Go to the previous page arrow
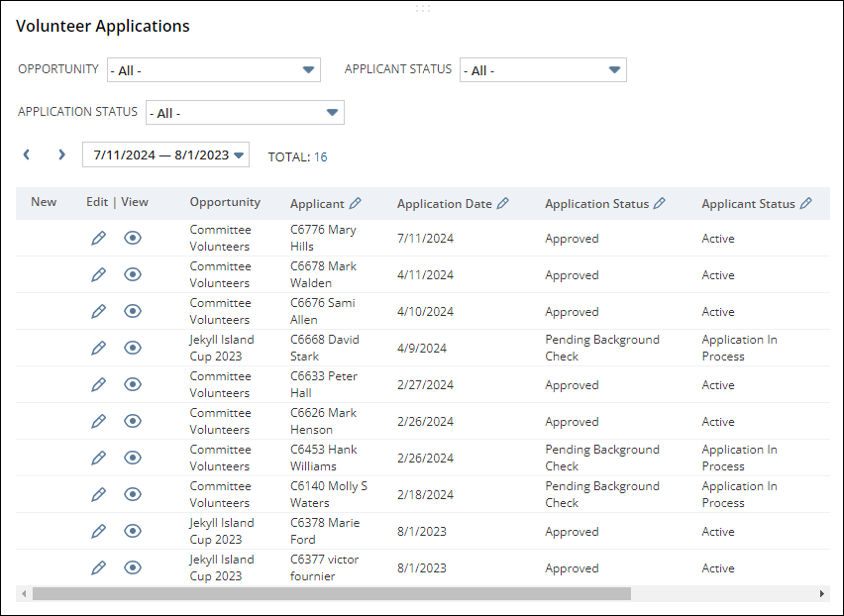The image size is (844, 616). 27,154
